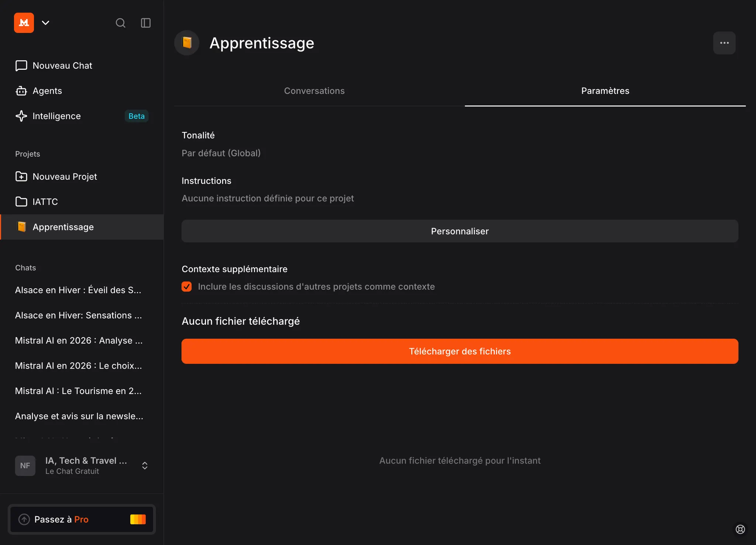Open the help lifebuoy icon
This screenshot has width=756, height=545.
click(x=740, y=529)
